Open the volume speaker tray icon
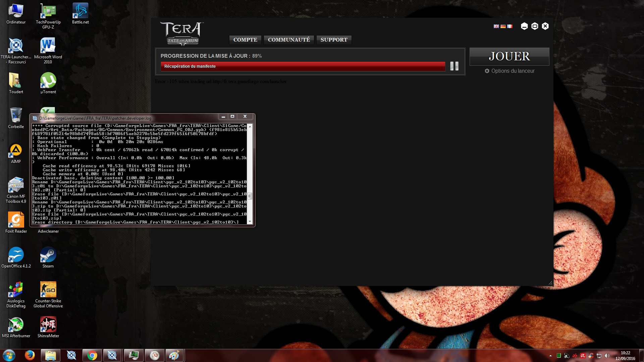 (607, 356)
